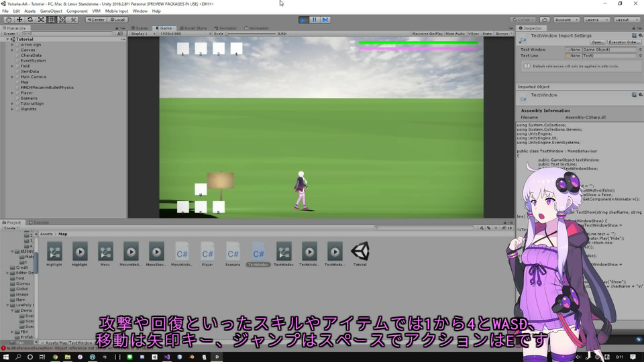Click the Windows Start button

click(6, 357)
